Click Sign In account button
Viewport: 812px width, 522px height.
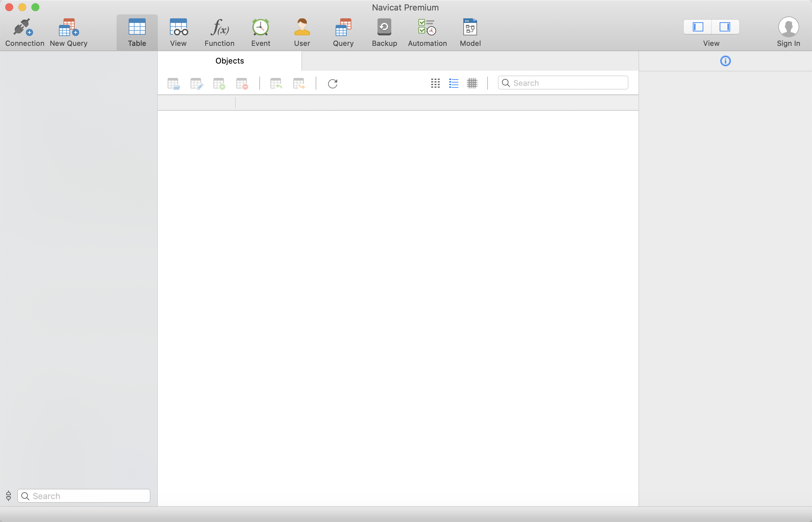788,32
